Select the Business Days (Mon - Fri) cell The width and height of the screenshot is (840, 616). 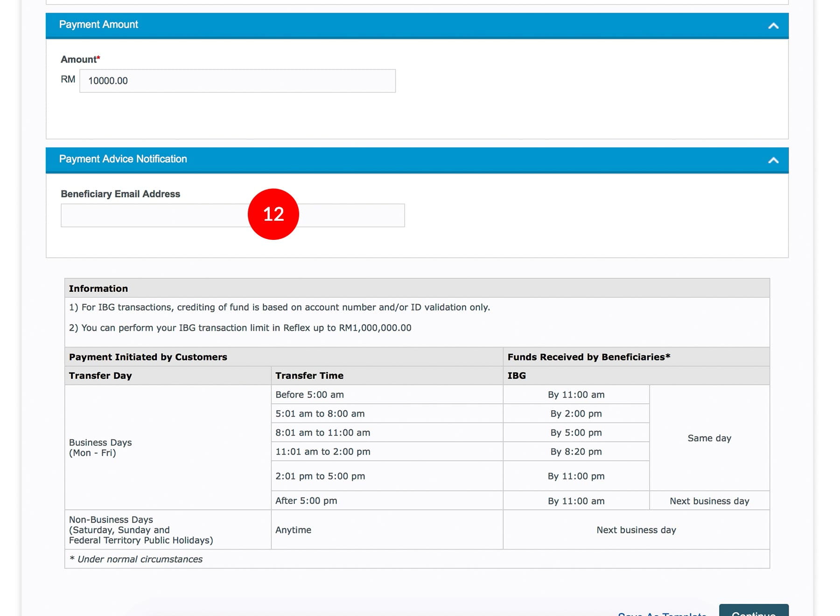pos(100,448)
